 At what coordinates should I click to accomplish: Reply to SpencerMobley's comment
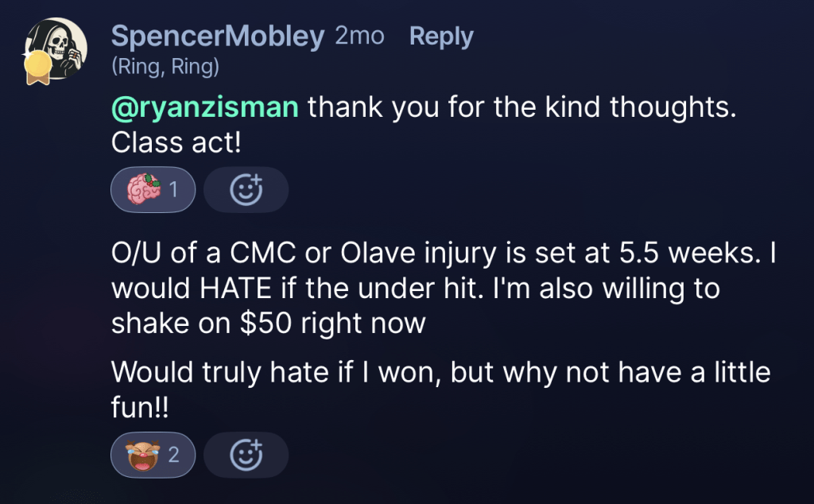[x=441, y=37]
